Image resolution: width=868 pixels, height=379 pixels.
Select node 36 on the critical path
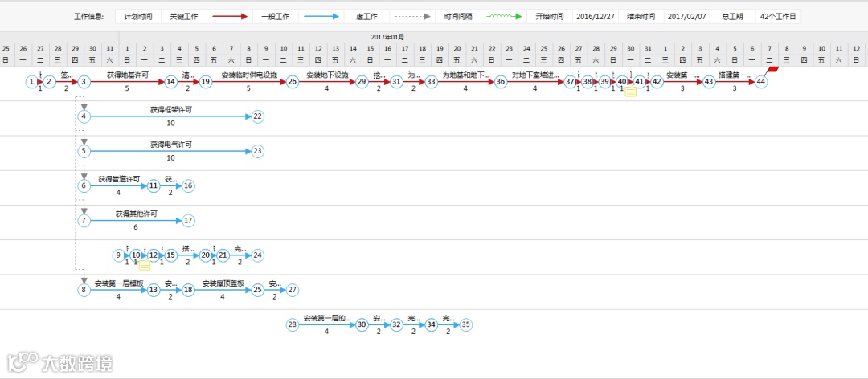click(x=501, y=82)
